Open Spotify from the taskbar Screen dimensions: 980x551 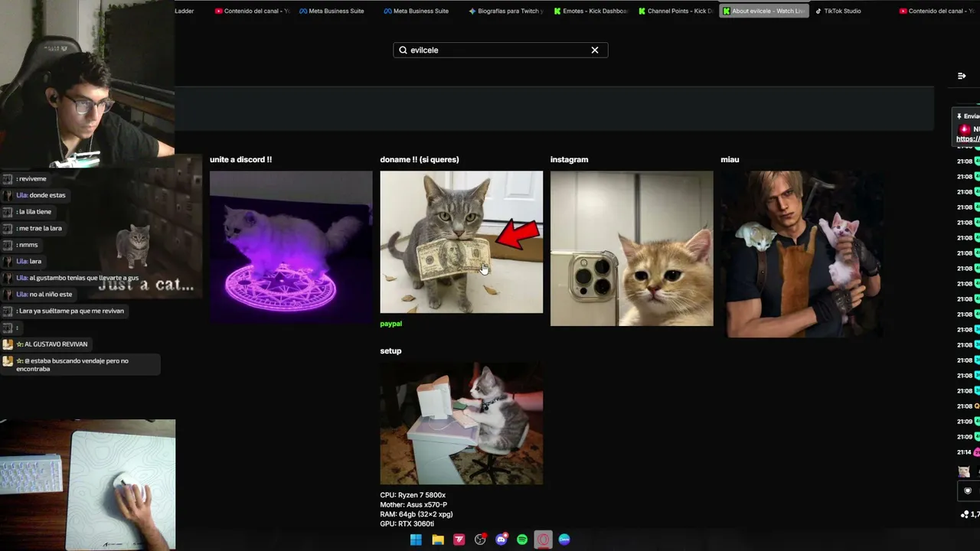522,540
